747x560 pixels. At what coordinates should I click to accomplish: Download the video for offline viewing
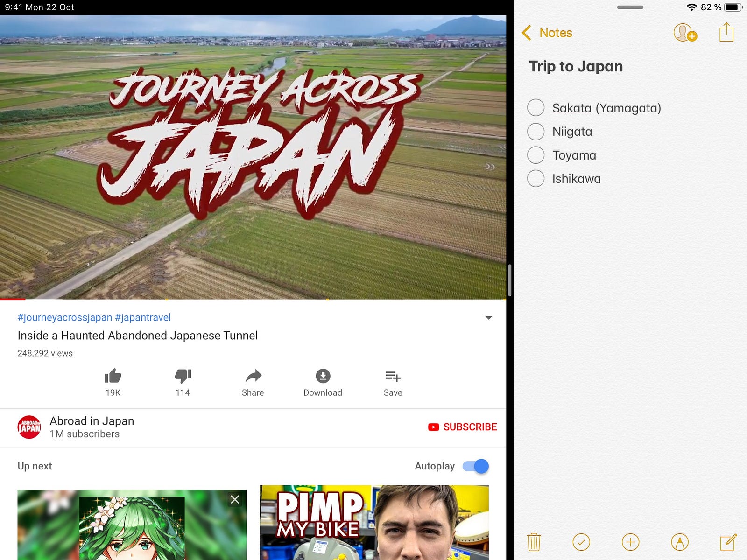click(x=323, y=376)
